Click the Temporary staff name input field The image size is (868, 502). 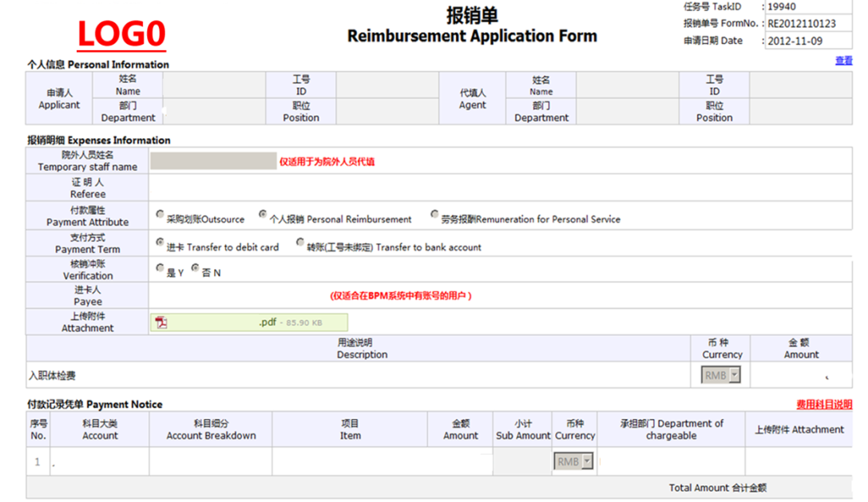213,160
